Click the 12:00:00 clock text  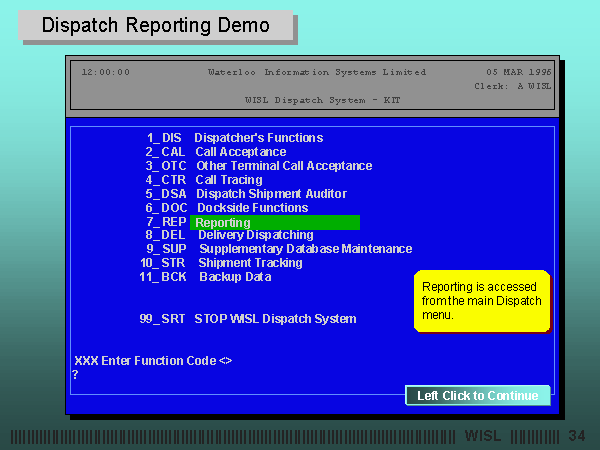click(x=106, y=72)
